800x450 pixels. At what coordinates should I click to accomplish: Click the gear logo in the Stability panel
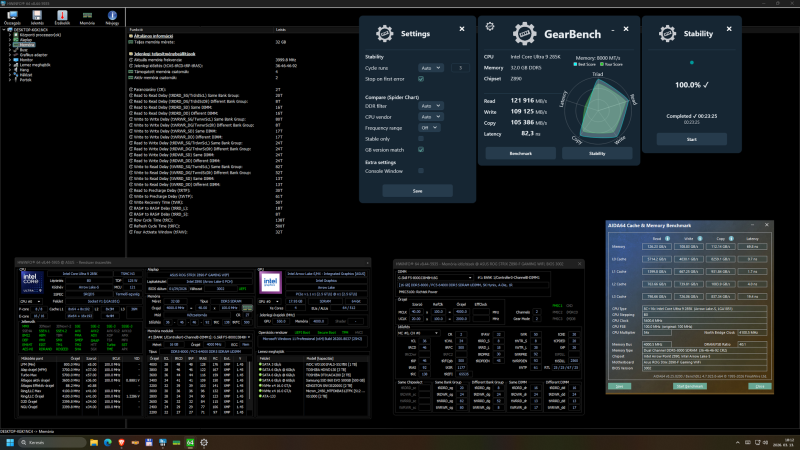(x=667, y=34)
